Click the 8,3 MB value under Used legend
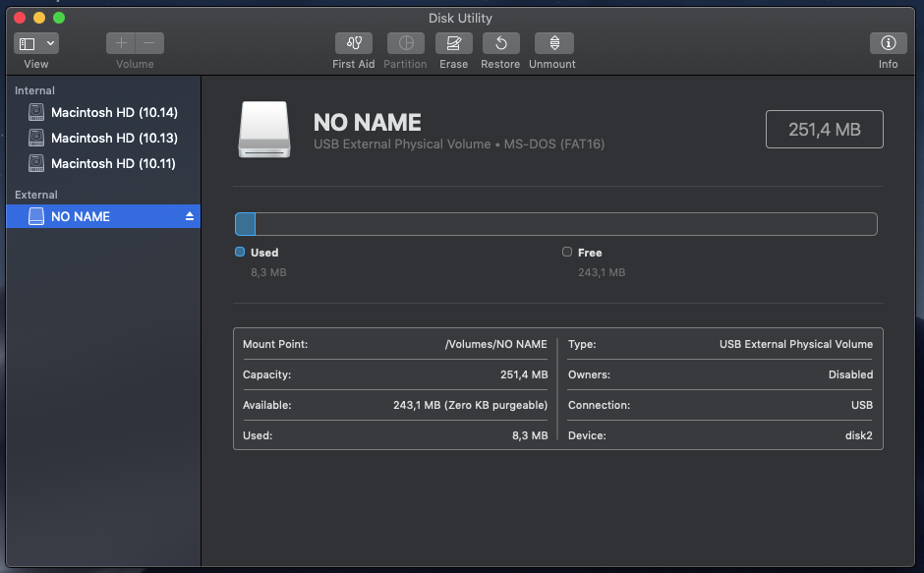The height and width of the screenshot is (573, 924). pyautogui.click(x=268, y=272)
